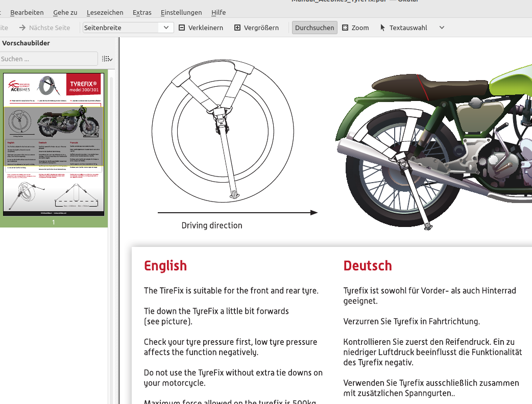Click the Verkleinern zoom-out minus icon

pyautogui.click(x=182, y=28)
